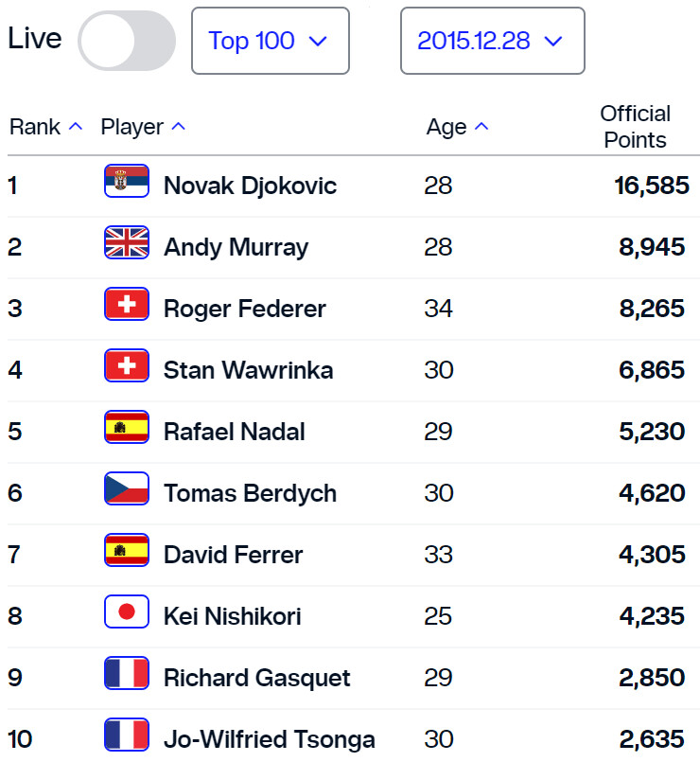This screenshot has width=700, height=762.
Task: Open David Ferrer's player profile
Action: tap(233, 555)
